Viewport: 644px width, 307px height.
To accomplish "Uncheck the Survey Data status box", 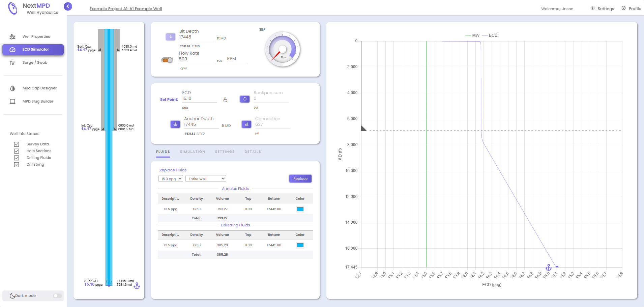I will tap(17, 144).
